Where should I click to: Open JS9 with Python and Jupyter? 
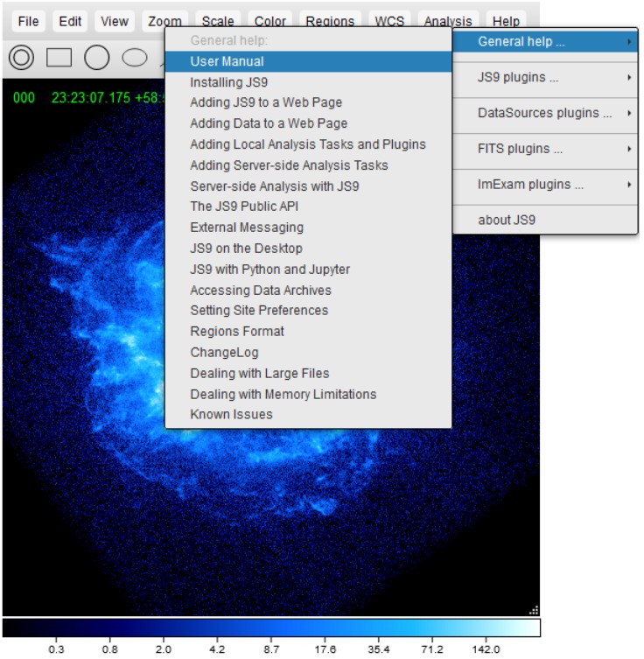point(308,270)
